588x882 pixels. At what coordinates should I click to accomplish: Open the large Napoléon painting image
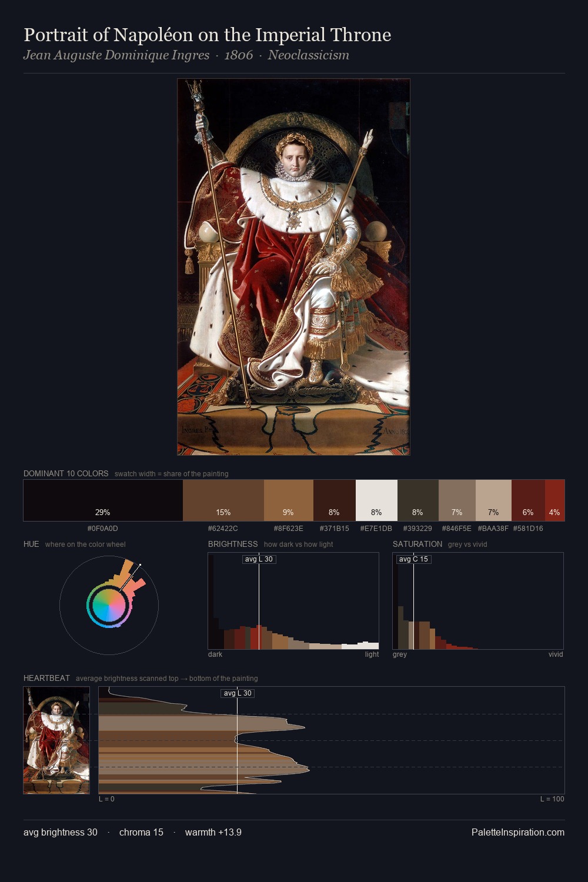click(x=293, y=267)
